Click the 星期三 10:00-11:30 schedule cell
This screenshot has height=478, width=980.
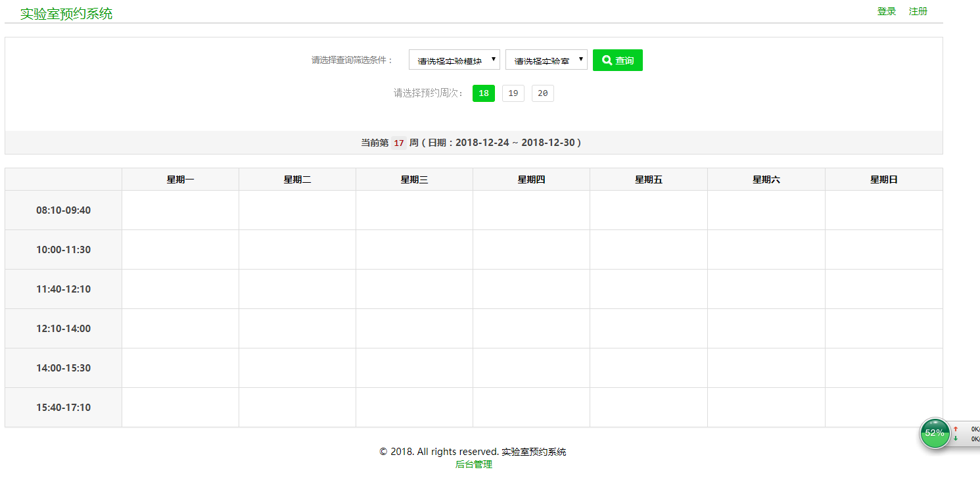tap(414, 250)
